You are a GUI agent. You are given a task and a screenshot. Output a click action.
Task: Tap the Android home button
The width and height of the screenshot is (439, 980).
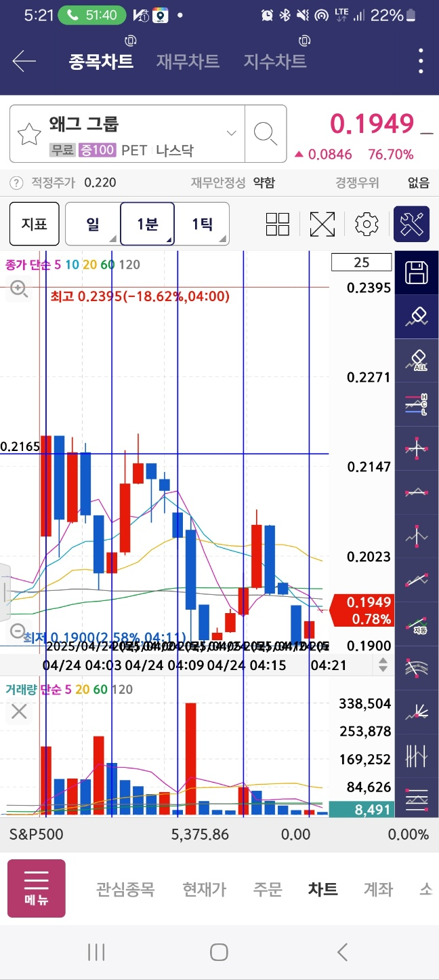point(219,952)
